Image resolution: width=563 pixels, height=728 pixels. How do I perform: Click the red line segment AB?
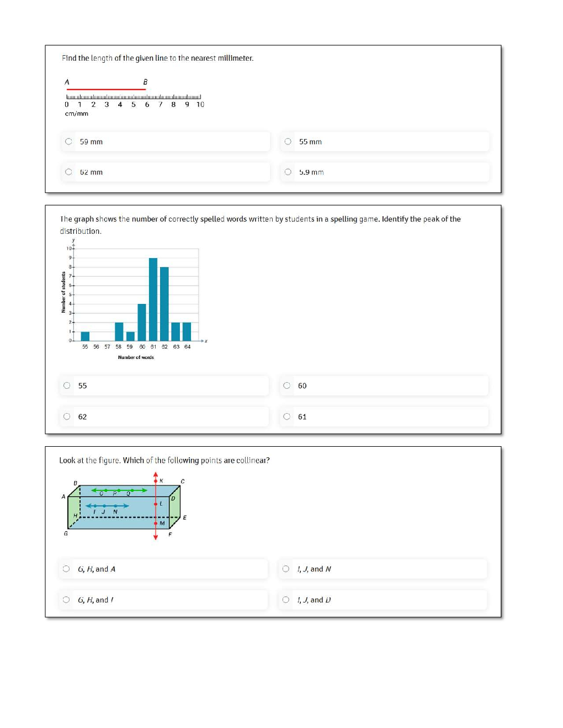click(106, 89)
